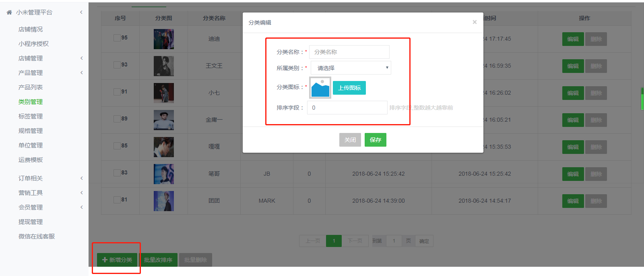Click the category icon image placeholder
This screenshot has height=276, width=644.
[320, 88]
